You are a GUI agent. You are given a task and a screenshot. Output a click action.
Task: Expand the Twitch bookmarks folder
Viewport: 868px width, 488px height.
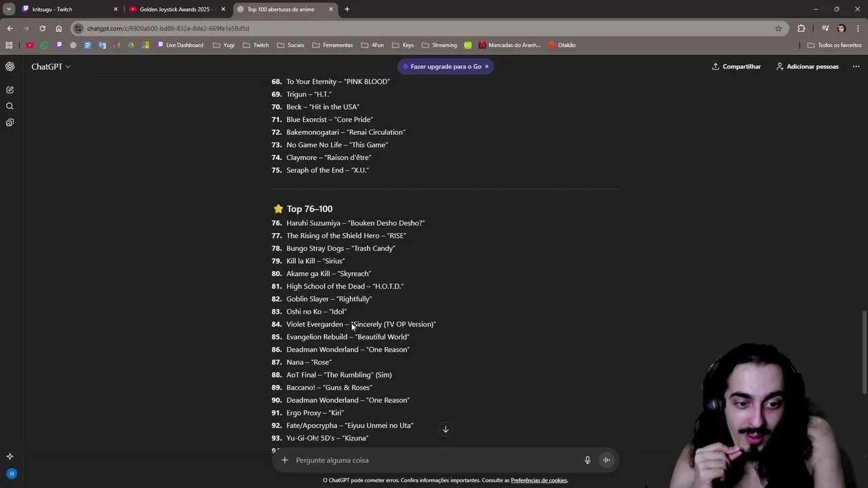[256, 45]
